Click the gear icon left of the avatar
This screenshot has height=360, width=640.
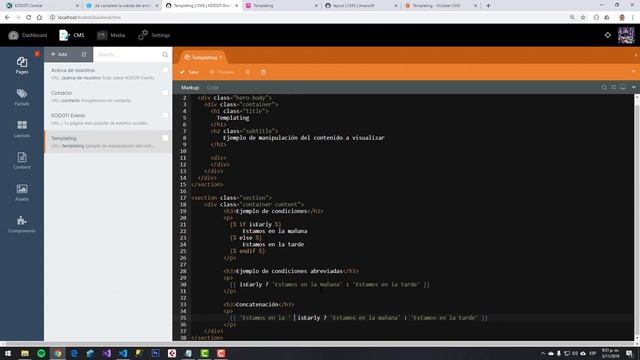[608, 35]
